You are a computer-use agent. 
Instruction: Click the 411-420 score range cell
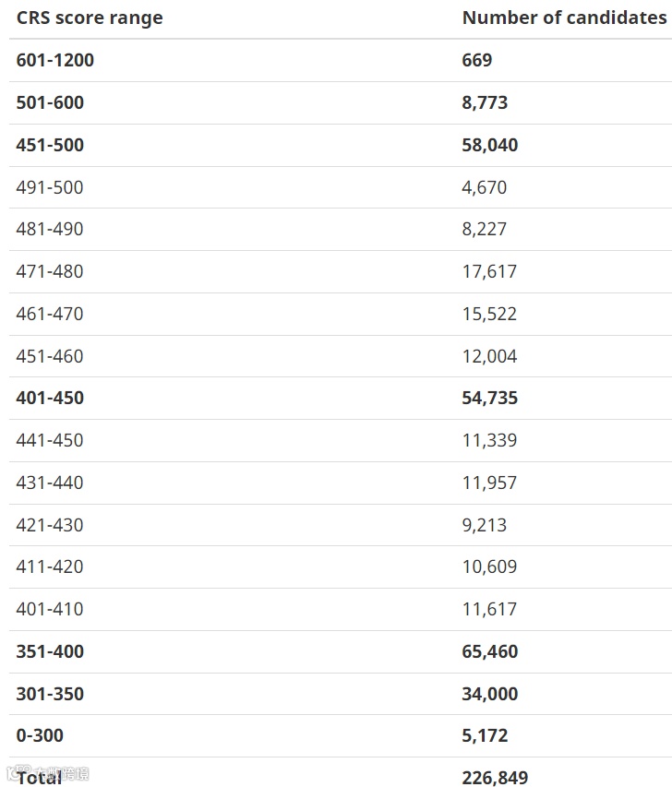(x=50, y=566)
